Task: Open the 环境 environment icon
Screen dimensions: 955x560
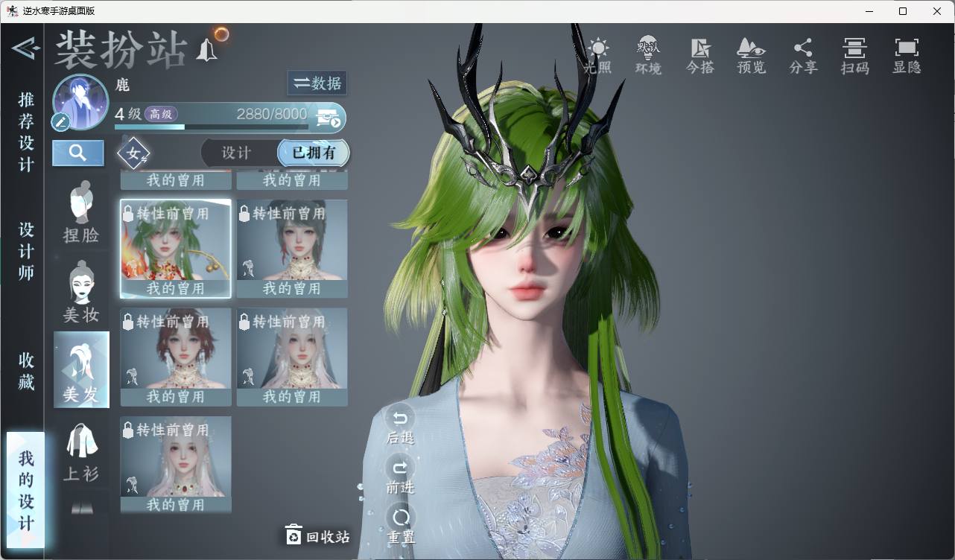Action: click(x=648, y=56)
